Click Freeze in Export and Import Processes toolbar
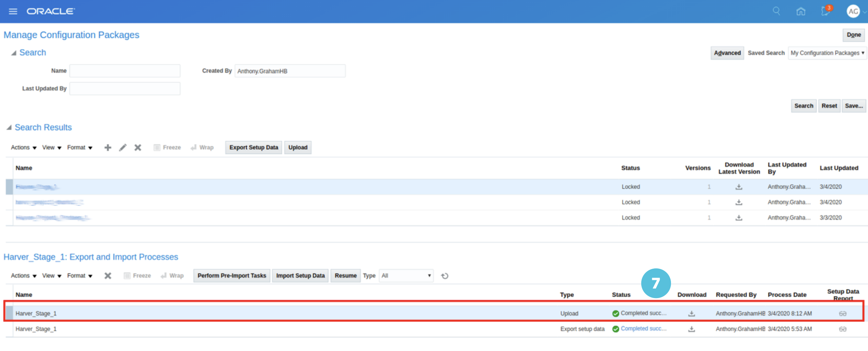Screen dimensions: 868x351 pyautogui.click(x=137, y=276)
